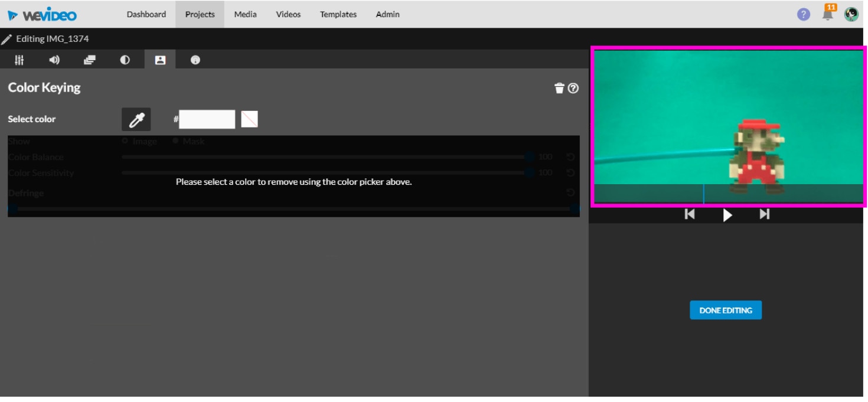Image resolution: width=868 pixels, height=402 pixels.
Task: Click the 'Please select a color' message
Action: click(293, 182)
